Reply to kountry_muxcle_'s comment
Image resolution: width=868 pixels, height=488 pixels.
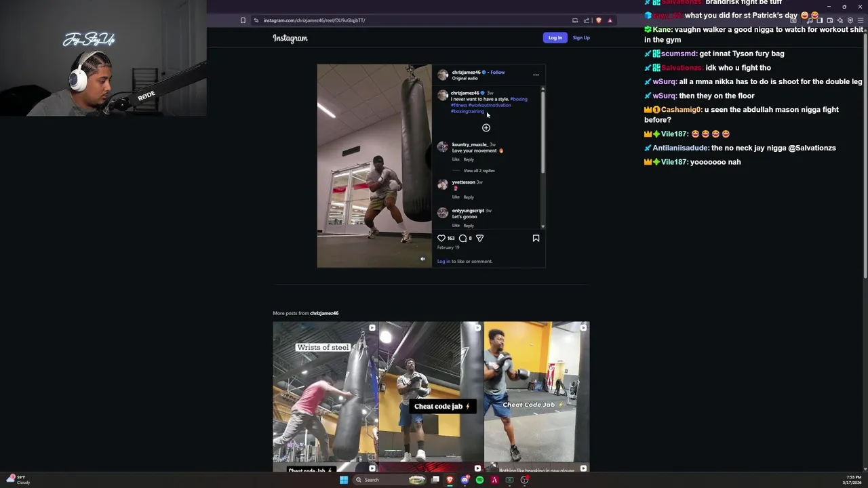click(x=469, y=159)
